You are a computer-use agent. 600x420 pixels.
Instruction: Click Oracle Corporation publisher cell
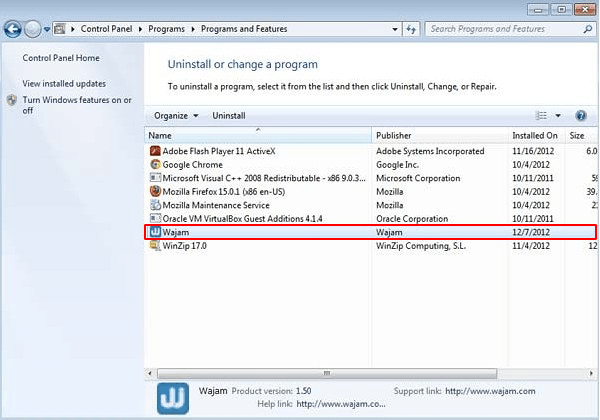412,219
